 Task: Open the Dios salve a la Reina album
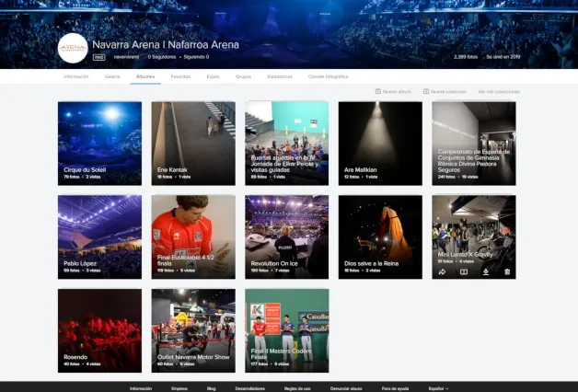pos(380,236)
